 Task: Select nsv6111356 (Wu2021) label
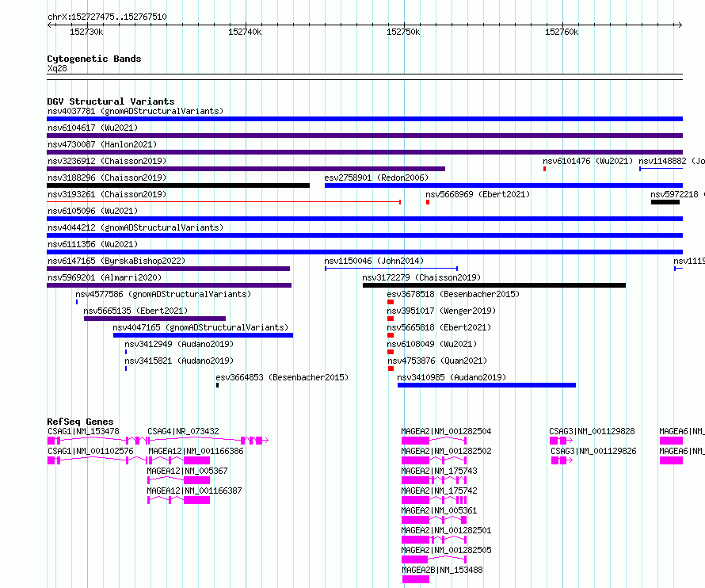93,244
